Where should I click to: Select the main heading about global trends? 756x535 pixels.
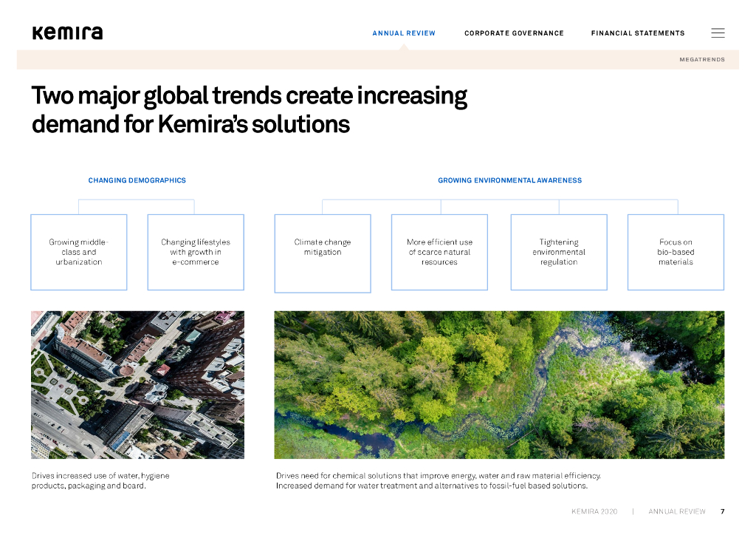(250, 109)
